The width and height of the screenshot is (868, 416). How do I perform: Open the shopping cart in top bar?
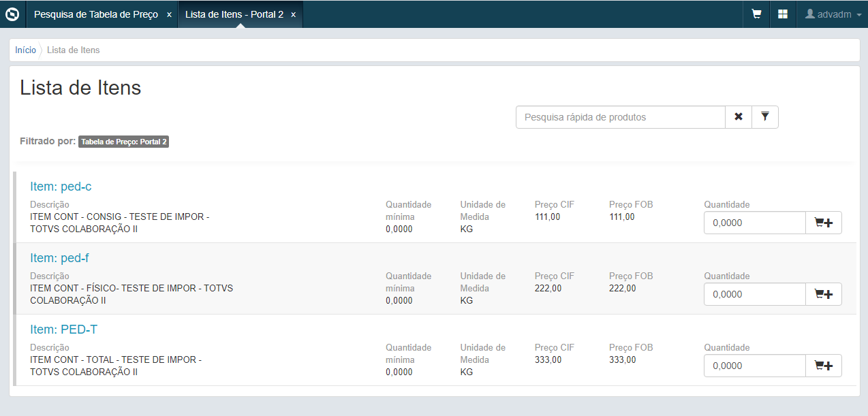[756, 14]
